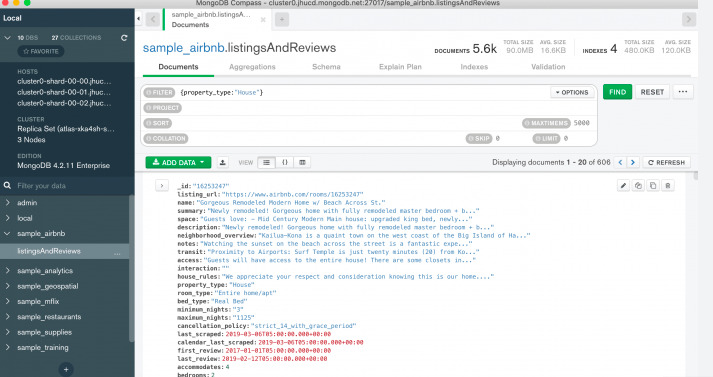
Task: Click the Favorite star button
Action: point(41,51)
